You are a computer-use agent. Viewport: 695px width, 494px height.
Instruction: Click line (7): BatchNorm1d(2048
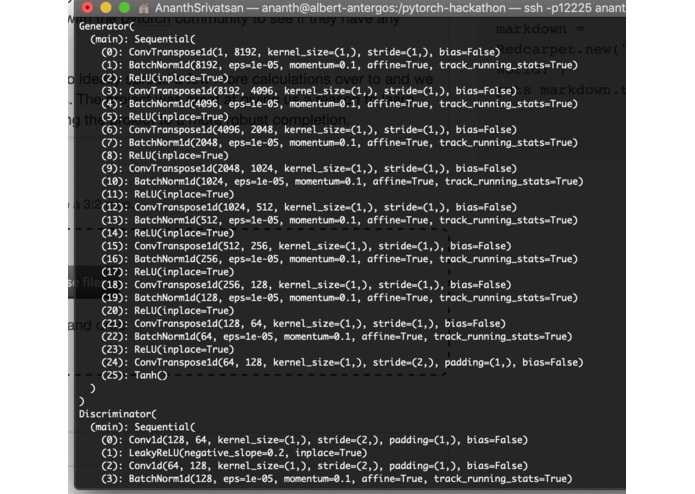click(x=340, y=142)
